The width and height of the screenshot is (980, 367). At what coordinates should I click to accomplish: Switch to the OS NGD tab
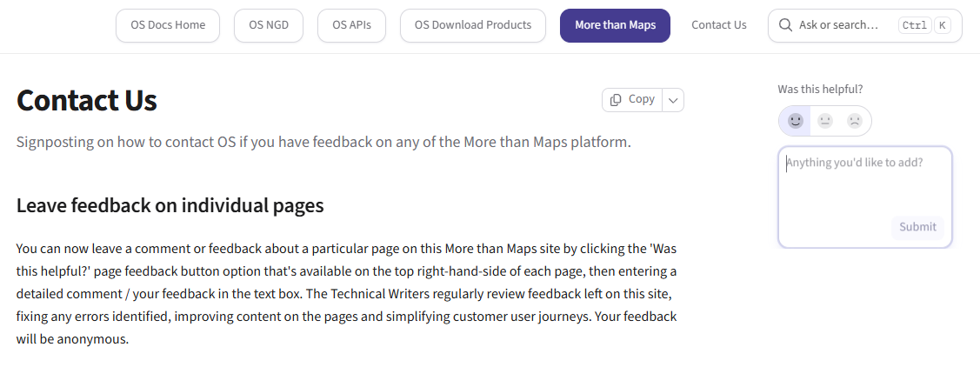pos(268,25)
